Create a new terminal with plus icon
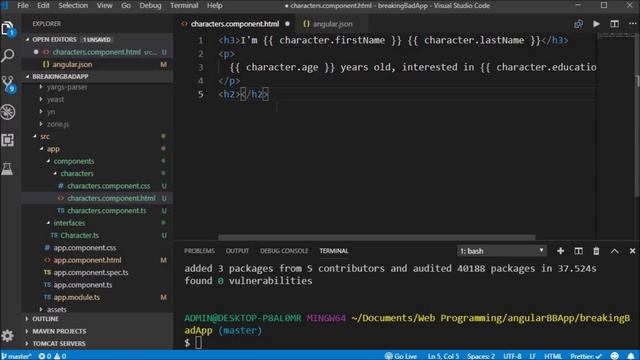The height and width of the screenshot is (360, 640). 560,251
